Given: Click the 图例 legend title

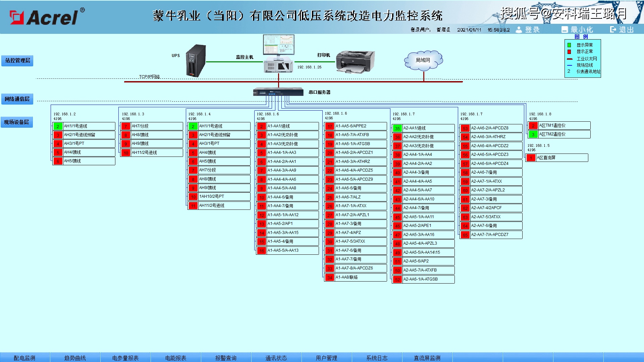Looking at the screenshot, I should point(581,37).
